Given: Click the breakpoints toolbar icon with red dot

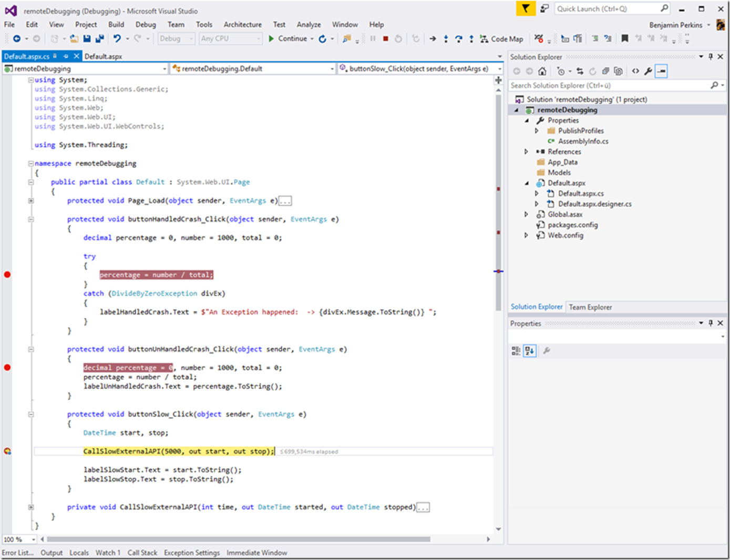Looking at the screenshot, I should tap(539, 38).
